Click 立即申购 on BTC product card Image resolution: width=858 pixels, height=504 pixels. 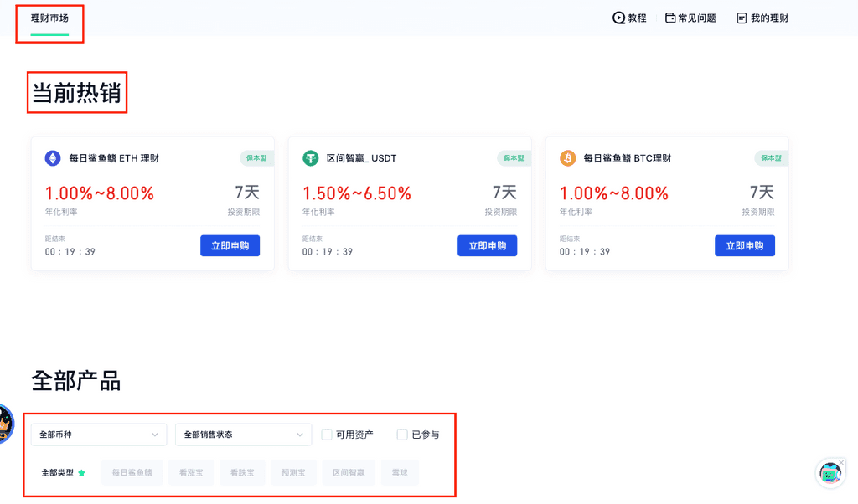coord(744,245)
